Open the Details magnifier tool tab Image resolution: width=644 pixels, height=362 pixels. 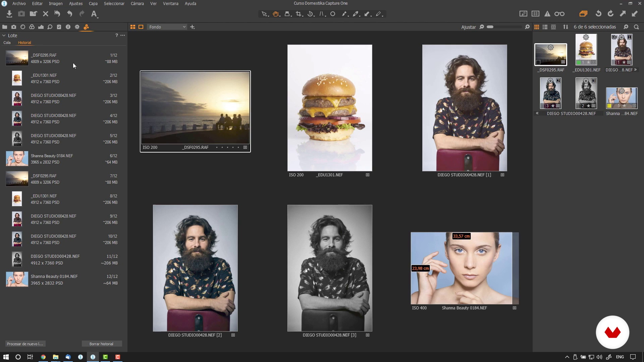pos(50,27)
